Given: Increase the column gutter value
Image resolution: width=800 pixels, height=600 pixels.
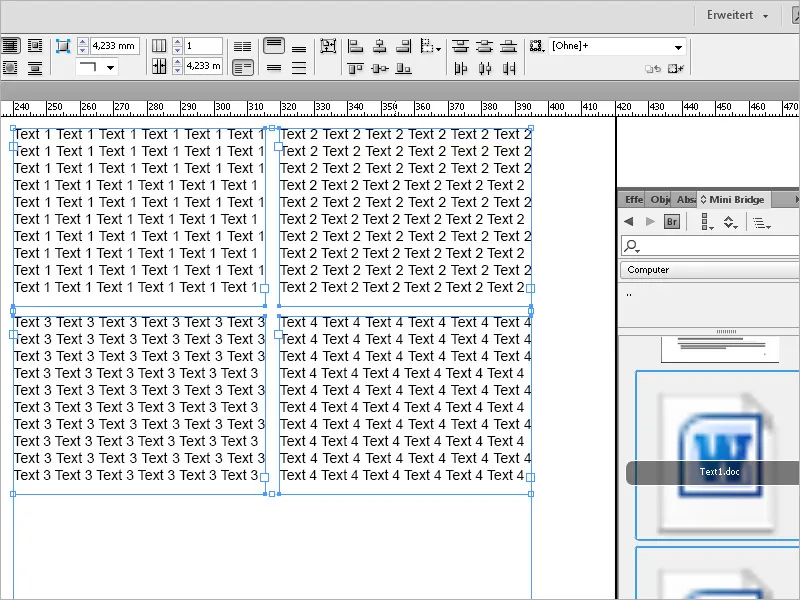Looking at the screenshot, I should coord(177,62).
